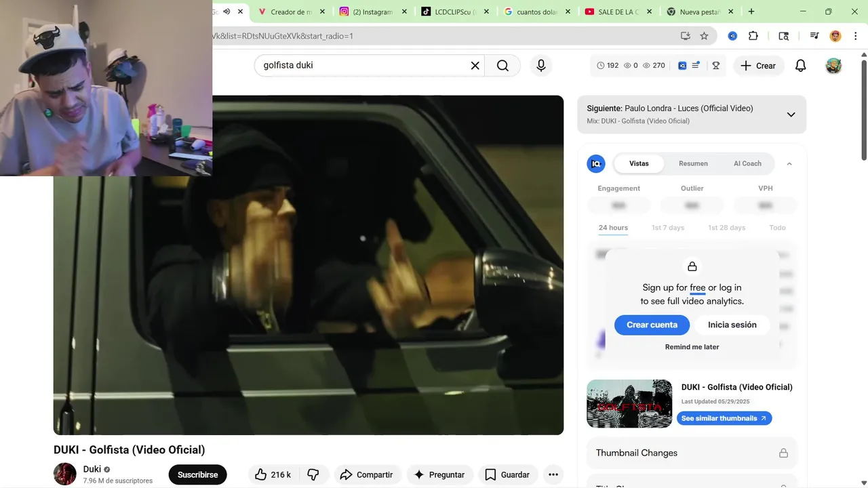Viewport: 868px width, 488px height.
Task: Open the Chrome extensions puzzle icon
Action: coord(753,36)
